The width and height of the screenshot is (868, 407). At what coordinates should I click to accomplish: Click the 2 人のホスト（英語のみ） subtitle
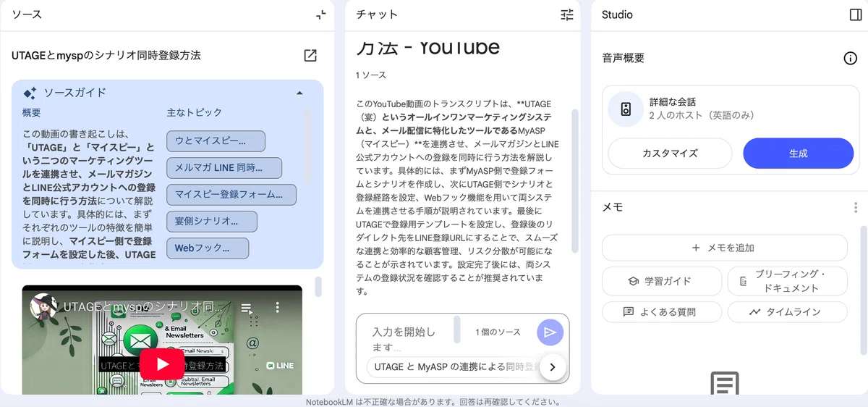[x=702, y=116]
